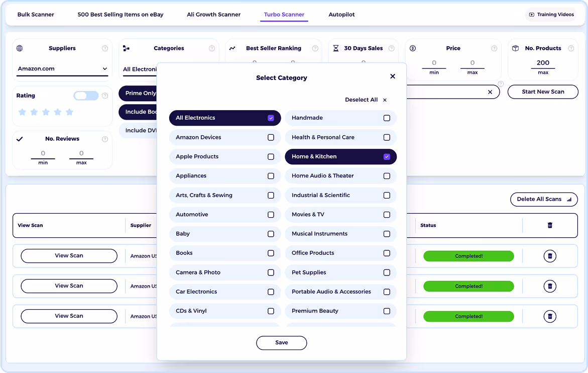Delete the second completed scan

pos(550,287)
